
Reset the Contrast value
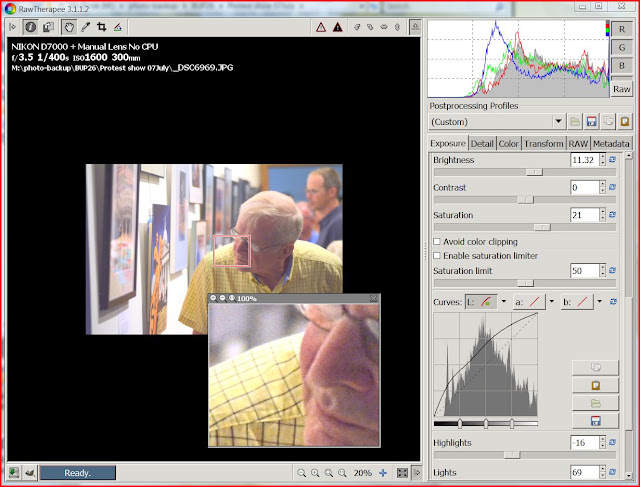coord(612,187)
